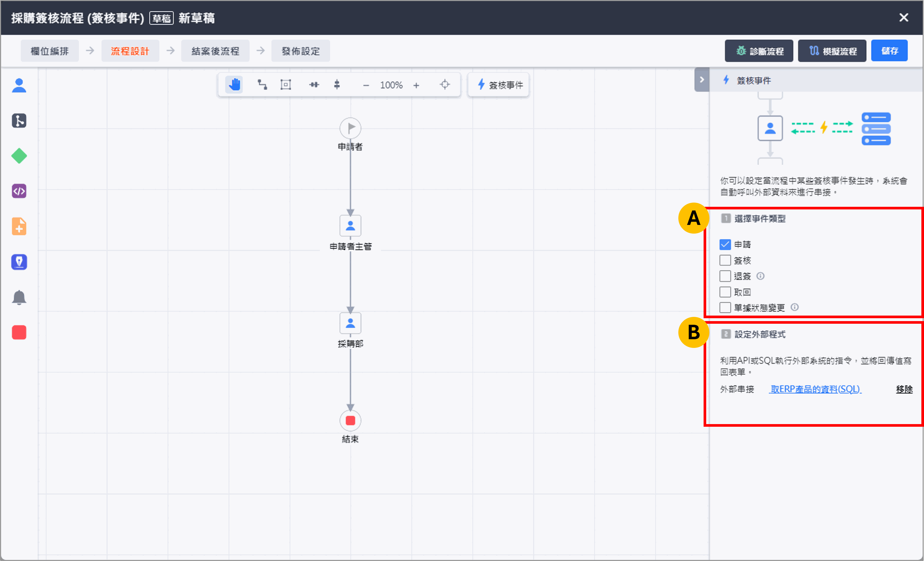
Task: Pick the purple code node icon
Action: tap(19, 191)
